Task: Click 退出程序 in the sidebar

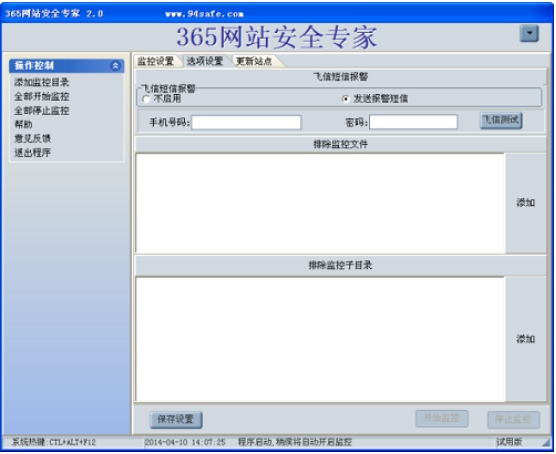Action: coord(32,153)
